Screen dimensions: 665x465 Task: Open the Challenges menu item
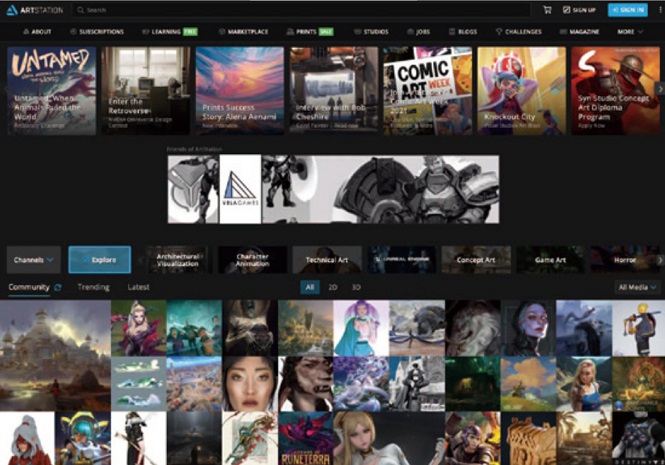tap(519, 31)
